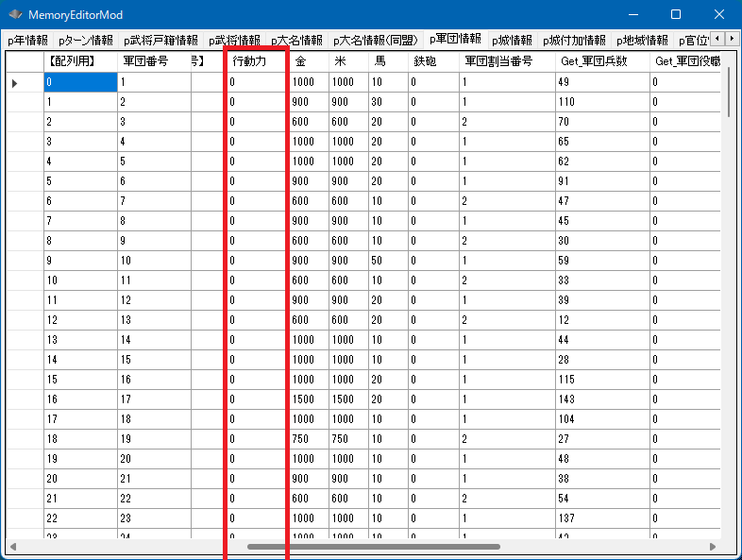Click the MemoryEditorMod app icon in title bar
Screen dimensions: 742x560
(15, 15)
